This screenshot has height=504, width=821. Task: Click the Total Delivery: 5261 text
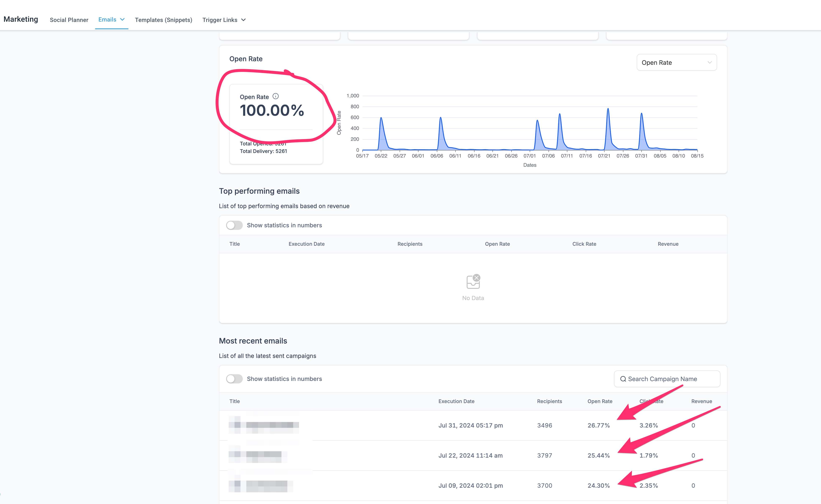[263, 151]
